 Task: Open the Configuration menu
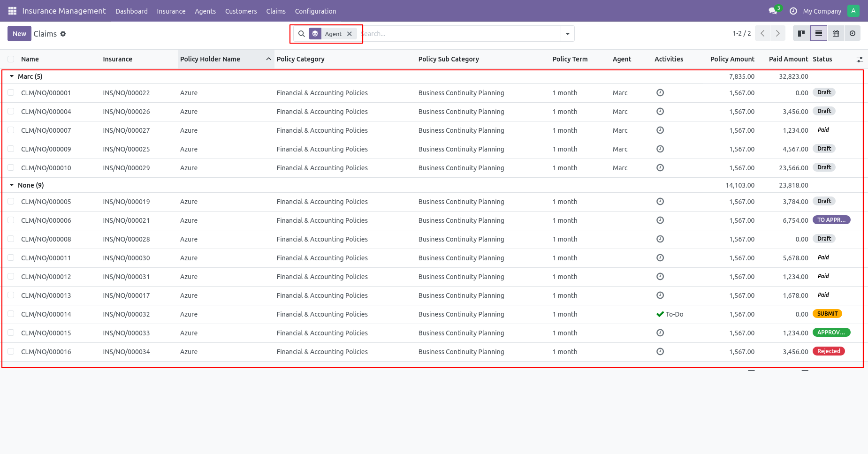(316, 11)
